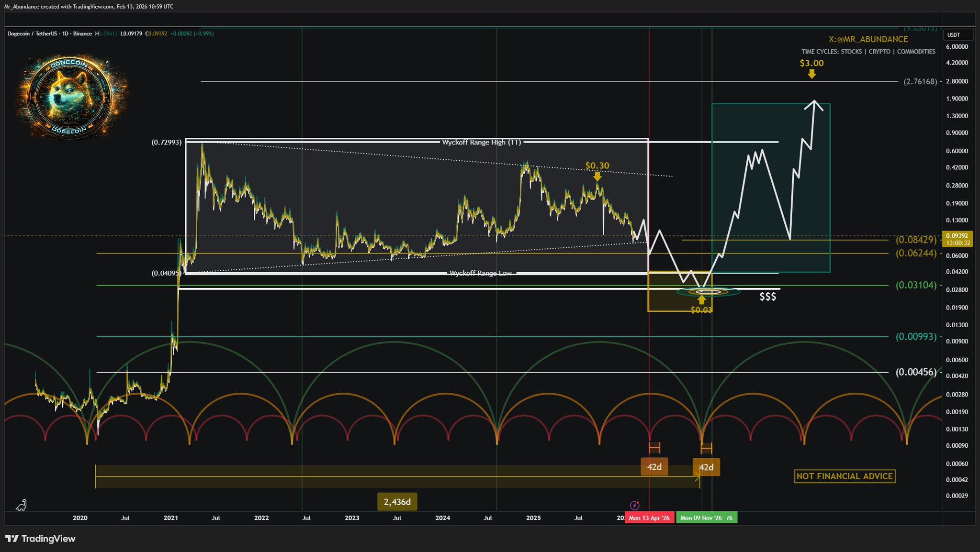Click the Dogecoin / TetherUS symbol title
Image resolution: width=980 pixels, height=552 pixels.
click(x=32, y=33)
